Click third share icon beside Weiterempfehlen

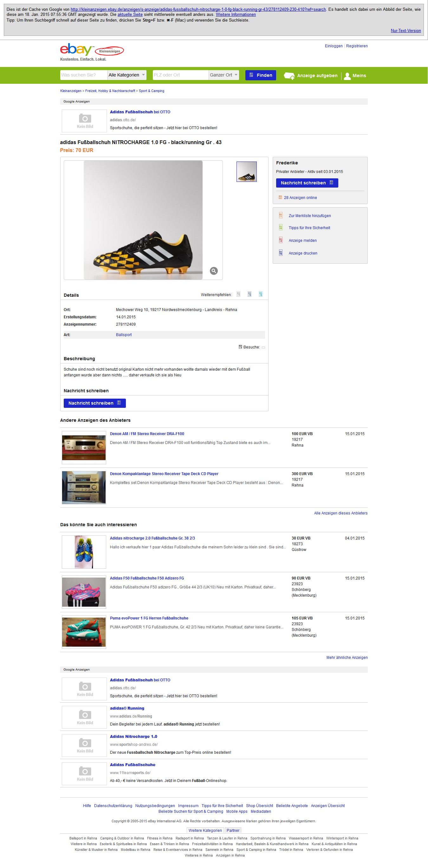pyautogui.click(x=261, y=294)
